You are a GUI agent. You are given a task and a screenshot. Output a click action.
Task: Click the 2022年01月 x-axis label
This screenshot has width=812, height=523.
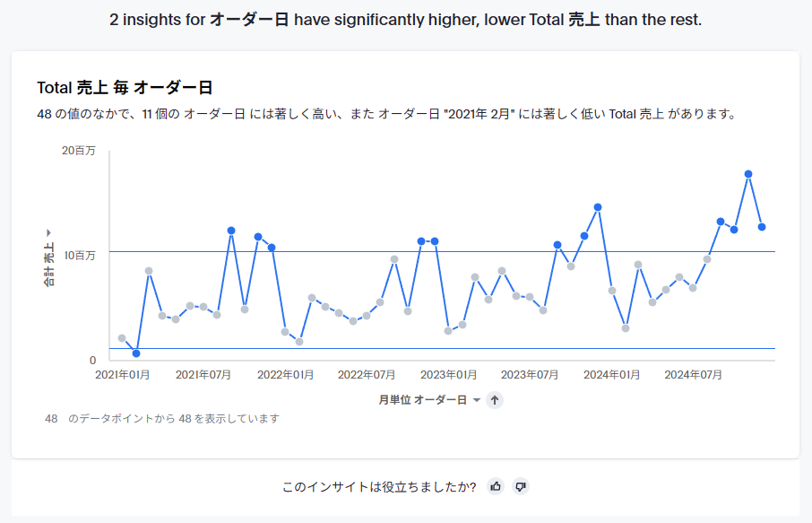285,375
